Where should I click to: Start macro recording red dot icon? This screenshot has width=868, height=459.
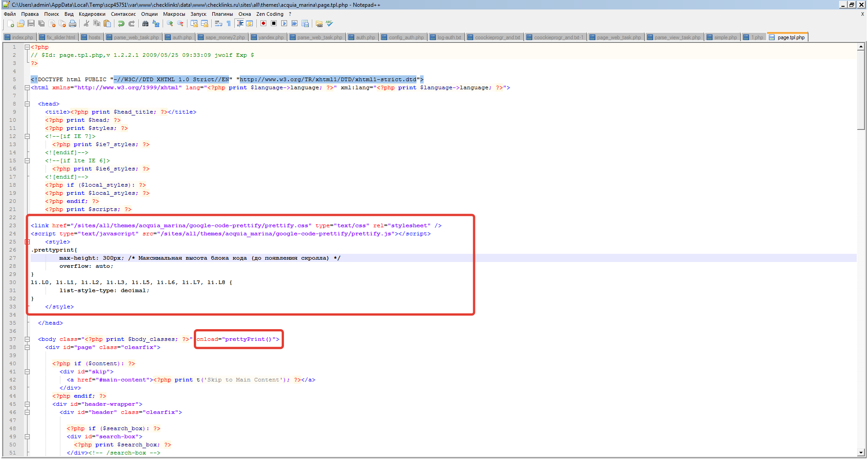pos(263,24)
